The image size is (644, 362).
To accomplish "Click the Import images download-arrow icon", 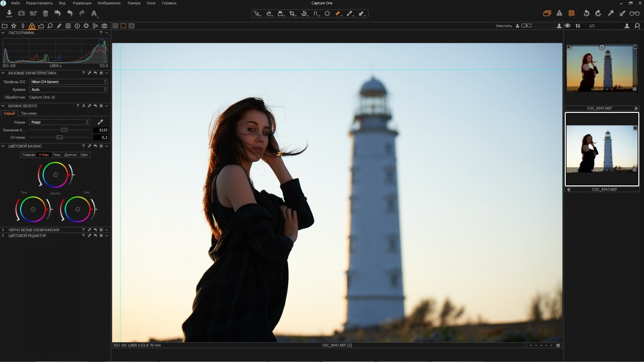I will pyautogui.click(x=9, y=13).
